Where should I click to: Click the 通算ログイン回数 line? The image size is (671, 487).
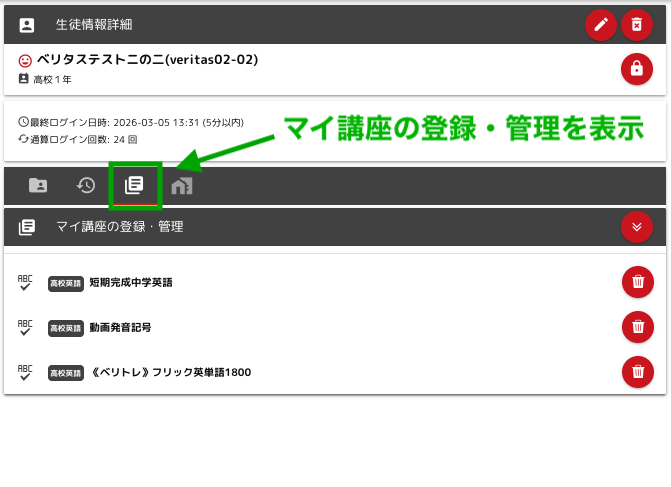tap(77, 140)
